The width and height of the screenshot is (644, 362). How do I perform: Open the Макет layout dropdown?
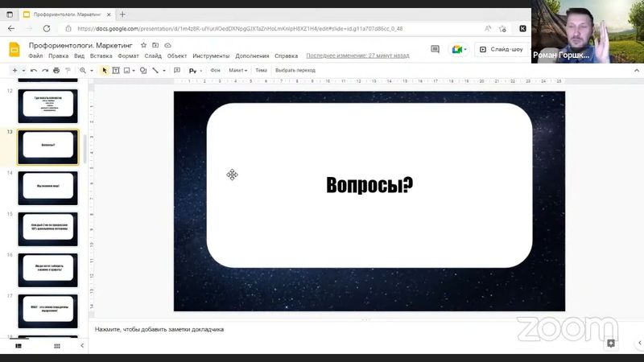237,70
